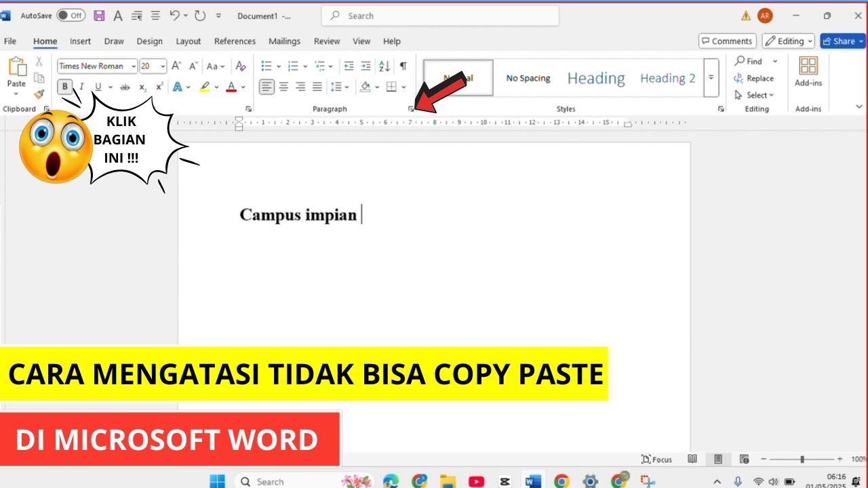This screenshot has height=488, width=868.
Task: Align text right
Action: (300, 87)
